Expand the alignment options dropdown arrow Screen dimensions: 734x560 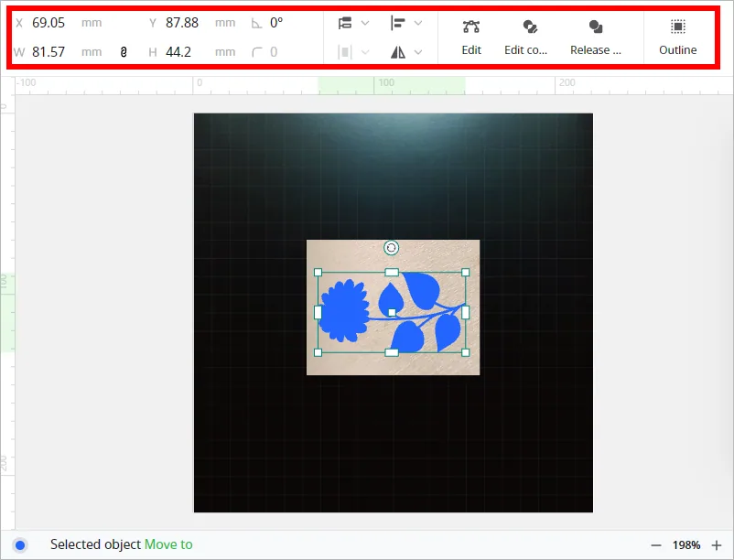pyautogui.click(x=418, y=23)
